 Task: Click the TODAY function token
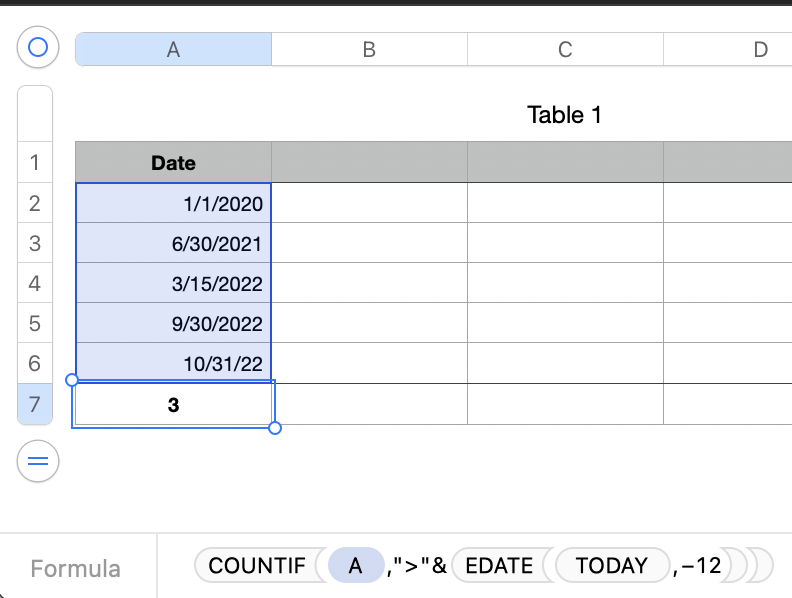tap(612, 566)
